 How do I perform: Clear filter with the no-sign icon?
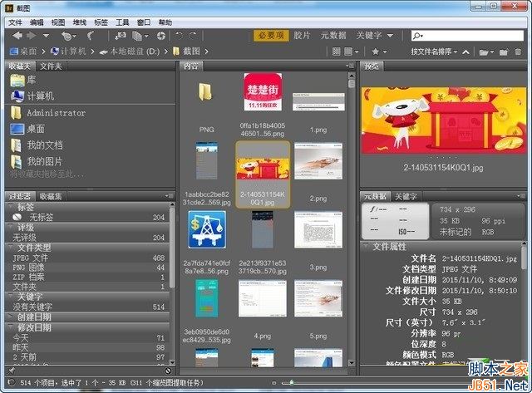point(168,371)
